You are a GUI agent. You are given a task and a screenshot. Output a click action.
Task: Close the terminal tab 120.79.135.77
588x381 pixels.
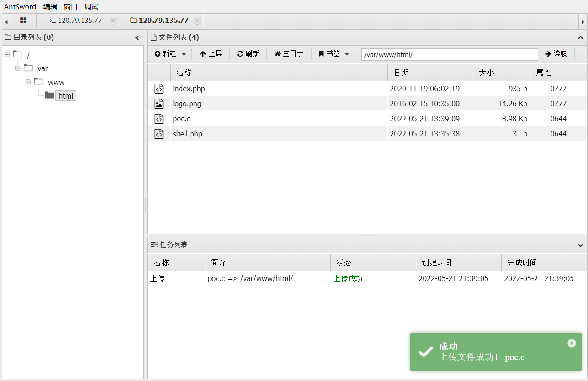(113, 21)
